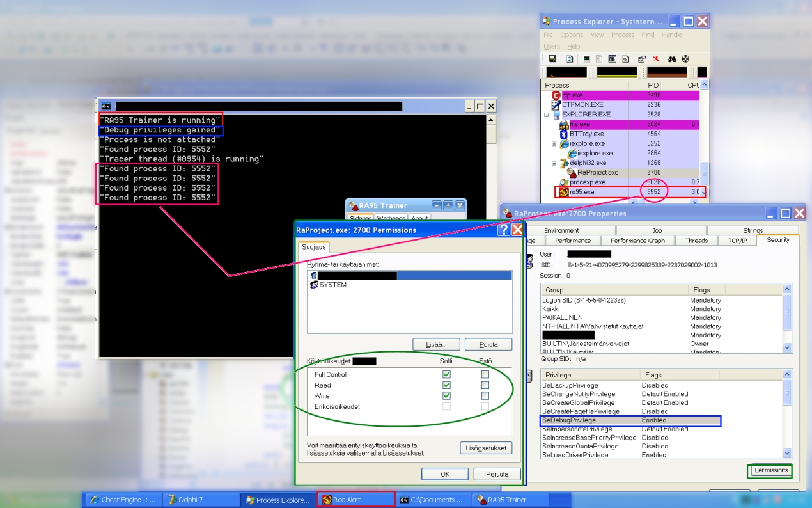Click the Group list scroll down arrow

[788, 347]
